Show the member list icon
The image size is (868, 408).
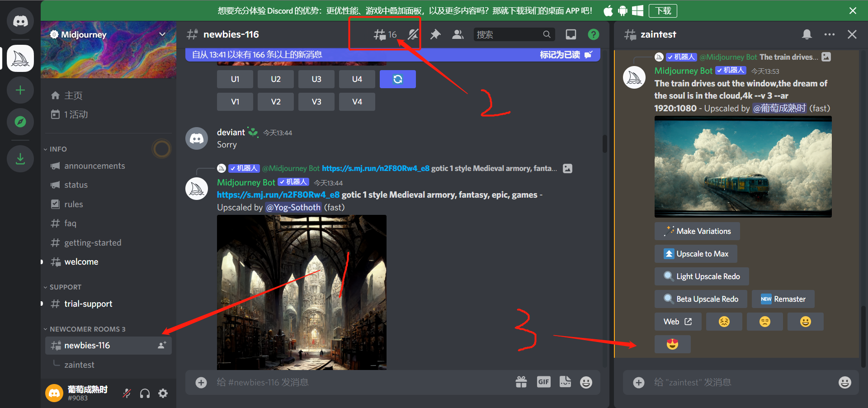point(458,34)
